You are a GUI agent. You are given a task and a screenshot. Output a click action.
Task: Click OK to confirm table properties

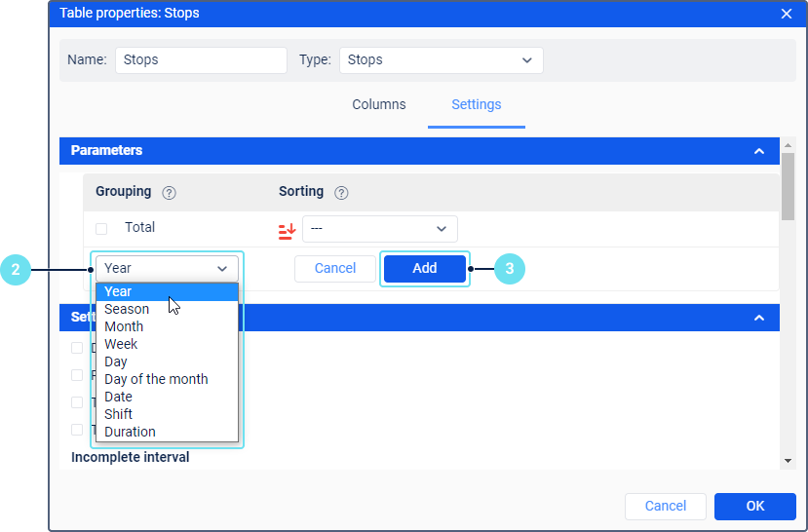click(x=755, y=507)
